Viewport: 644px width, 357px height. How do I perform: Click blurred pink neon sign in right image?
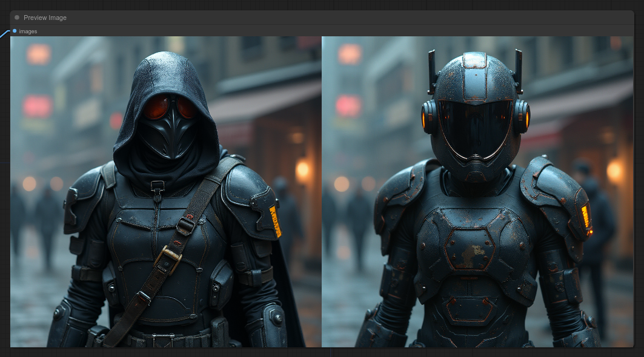[348, 106]
